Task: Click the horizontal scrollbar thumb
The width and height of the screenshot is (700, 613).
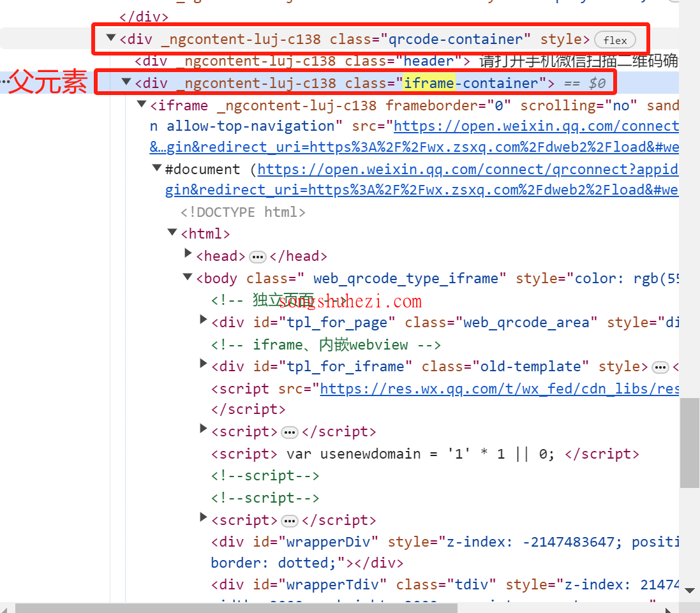Action: coord(237,609)
